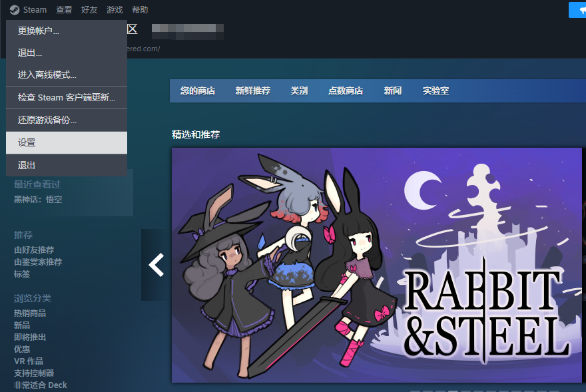The height and width of the screenshot is (392, 586).
Task: Open 支持控制器 category link
Action: pyautogui.click(x=34, y=373)
